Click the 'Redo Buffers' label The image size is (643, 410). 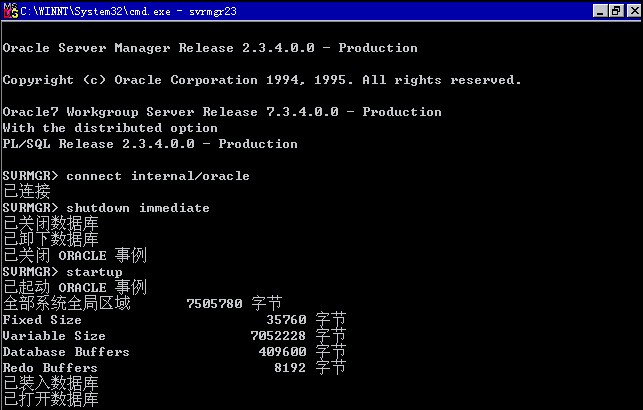pos(50,368)
